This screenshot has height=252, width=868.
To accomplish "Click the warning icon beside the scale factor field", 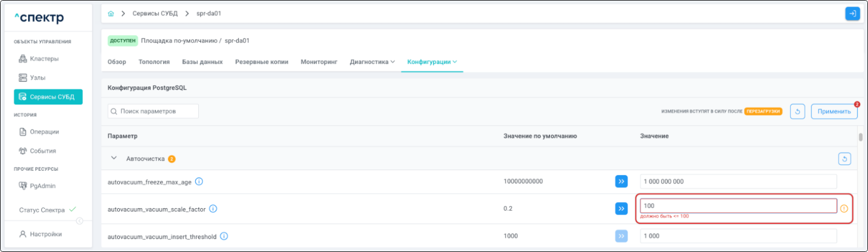I will (x=844, y=209).
